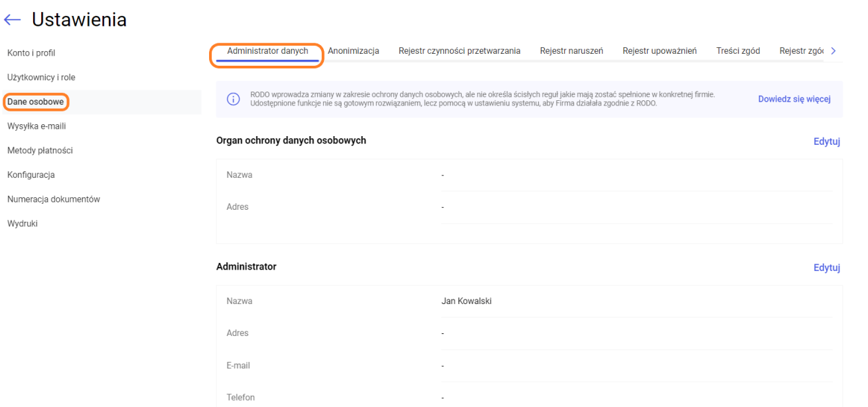Switch to the Anonimizacja tab

click(353, 51)
